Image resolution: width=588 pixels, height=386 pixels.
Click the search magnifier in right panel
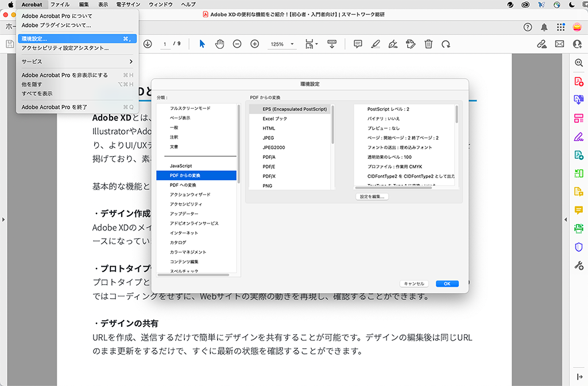(579, 63)
